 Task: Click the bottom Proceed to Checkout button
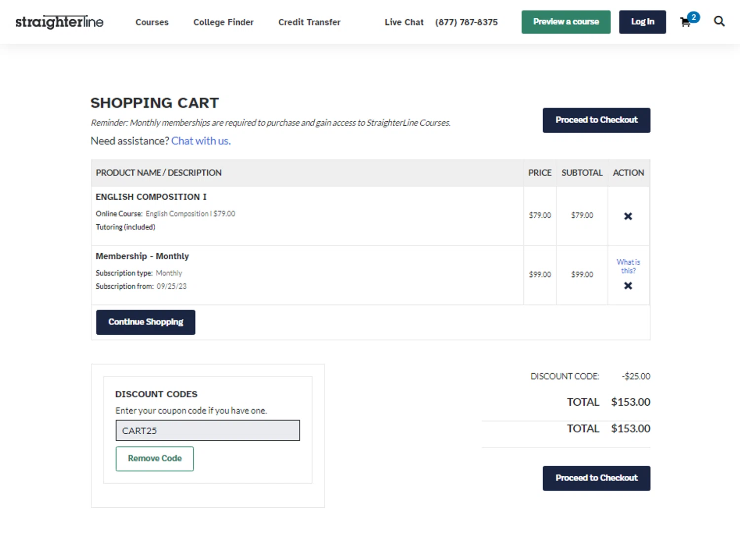coord(596,478)
